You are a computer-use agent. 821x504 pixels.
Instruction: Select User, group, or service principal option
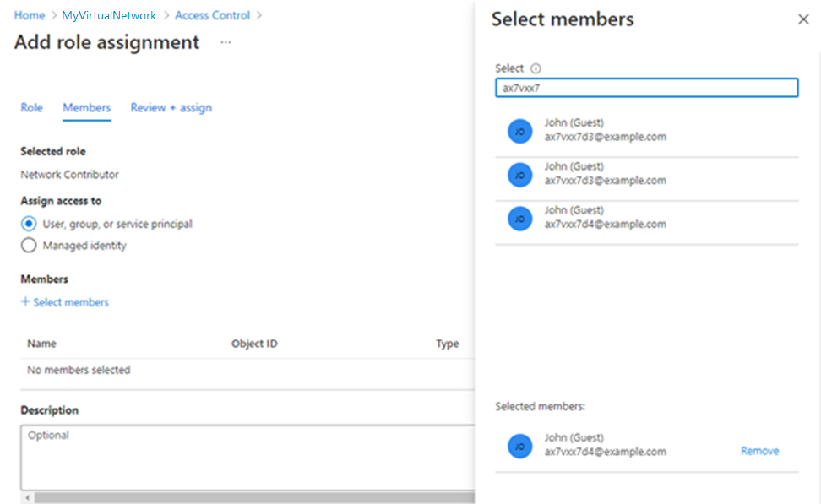point(29,225)
